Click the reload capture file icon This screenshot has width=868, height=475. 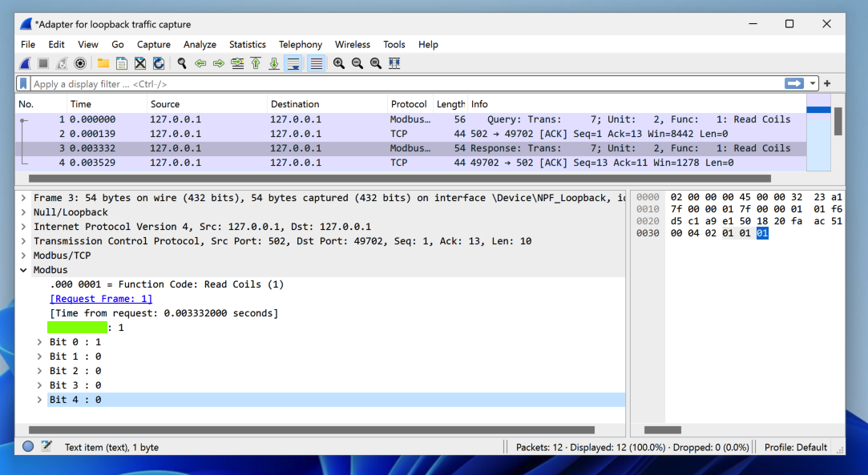pyautogui.click(x=159, y=63)
